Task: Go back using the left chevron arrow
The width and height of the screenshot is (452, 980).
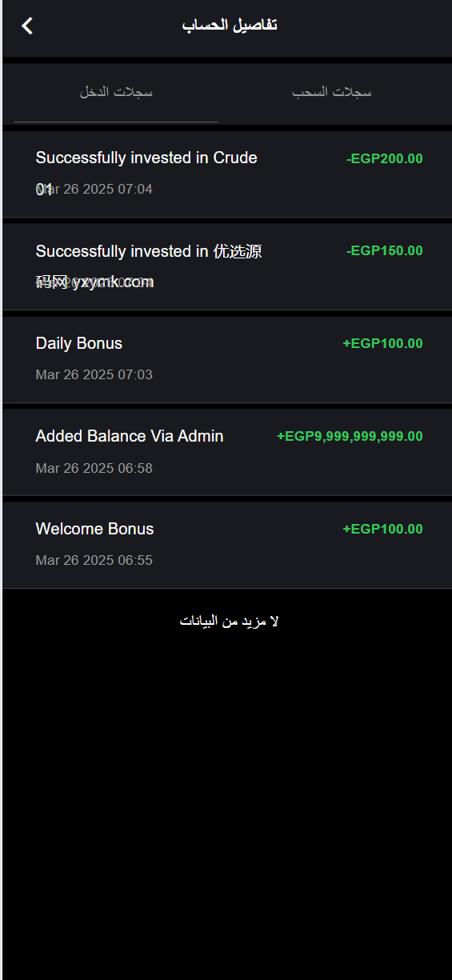Action: [27, 26]
